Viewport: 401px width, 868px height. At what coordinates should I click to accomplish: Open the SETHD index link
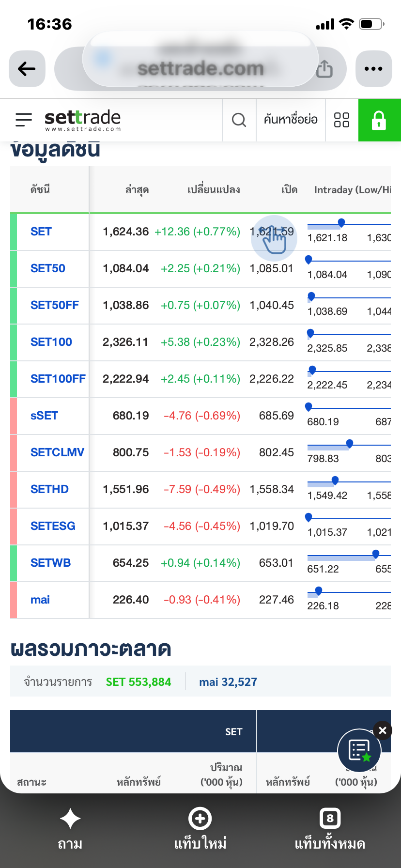49,489
